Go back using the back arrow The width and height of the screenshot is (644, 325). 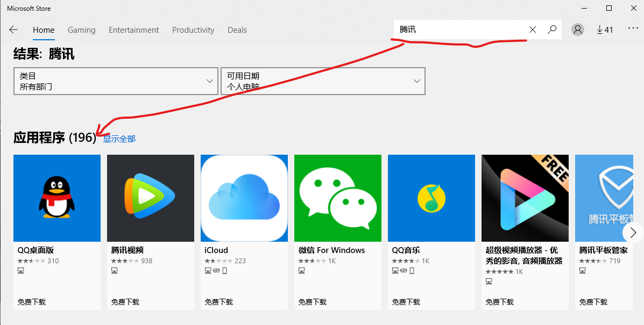coord(13,30)
